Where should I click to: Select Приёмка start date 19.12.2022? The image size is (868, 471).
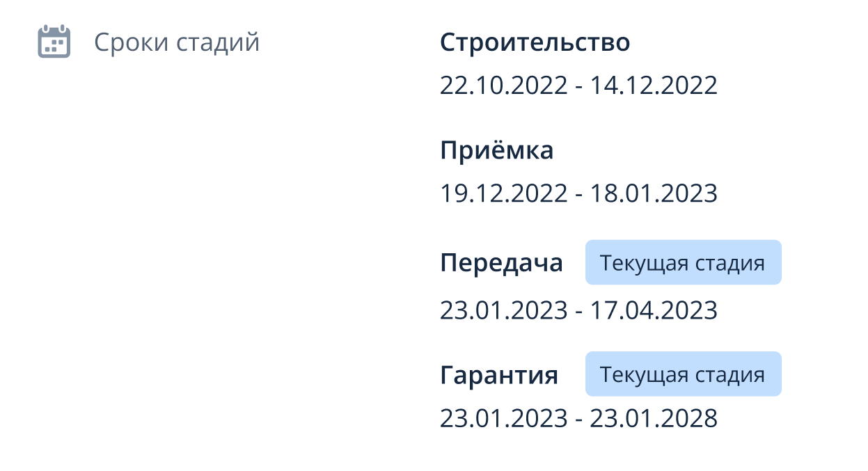(503, 193)
